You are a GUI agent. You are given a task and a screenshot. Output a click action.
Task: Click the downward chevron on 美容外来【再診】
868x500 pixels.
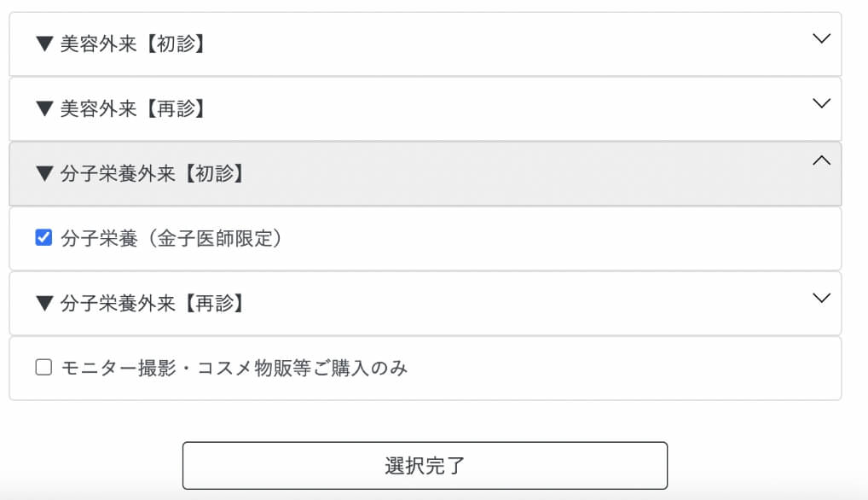[821, 102]
